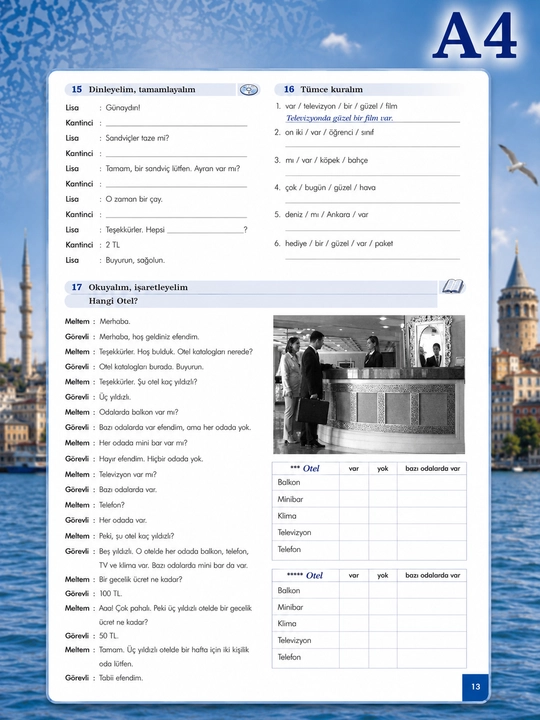540x720 pixels.
Task: Click the first Kantinci blank answer line
Action: pyautogui.click(x=176, y=123)
